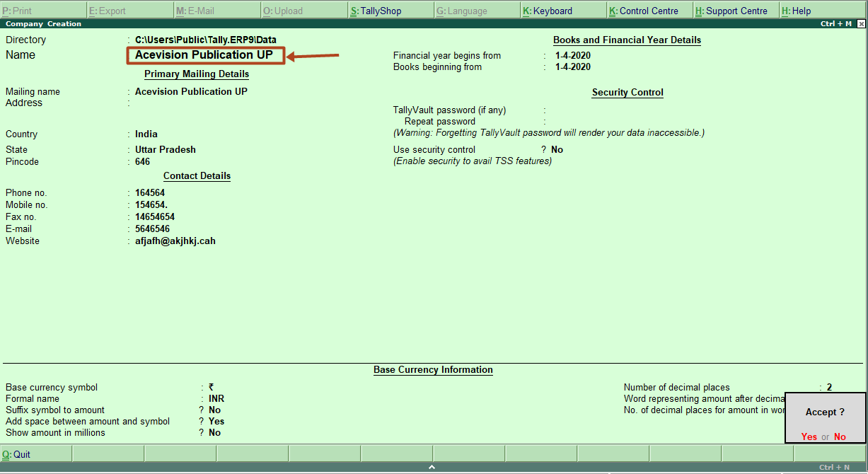
Task: Open TallyShop from the top bar
Action: click(x=391, y=11)
